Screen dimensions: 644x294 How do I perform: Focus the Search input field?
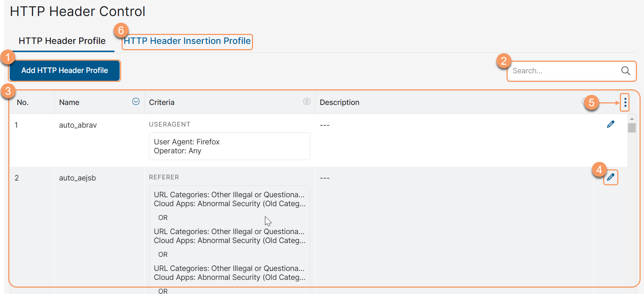pos(563,71)
